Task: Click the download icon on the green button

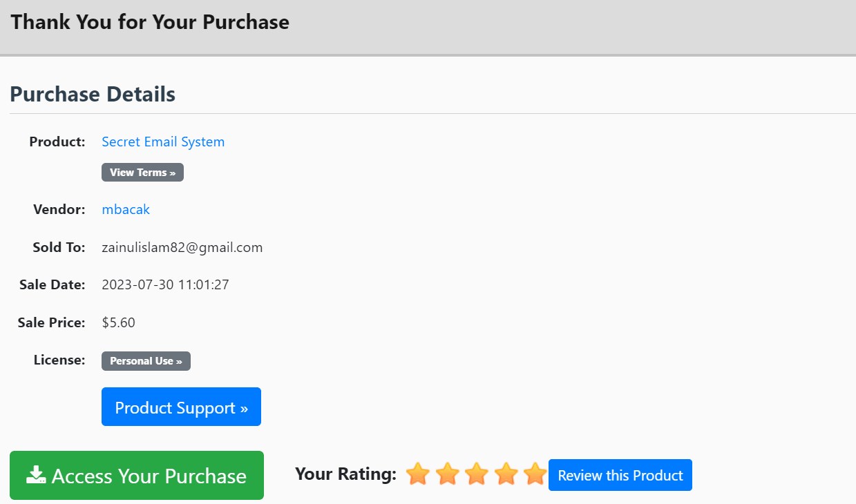Action: [36, 475]
